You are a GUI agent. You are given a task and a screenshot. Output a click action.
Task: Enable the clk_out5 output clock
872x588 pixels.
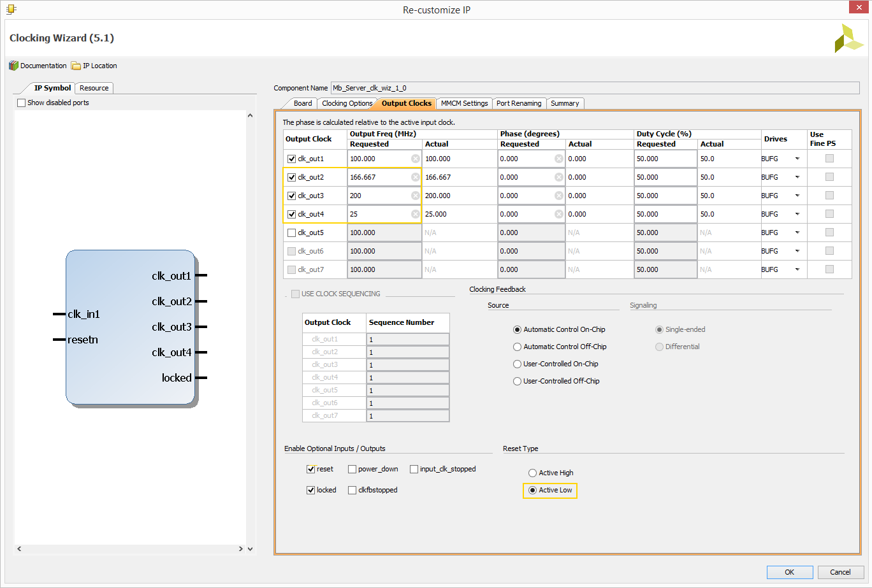coord(292,233)
